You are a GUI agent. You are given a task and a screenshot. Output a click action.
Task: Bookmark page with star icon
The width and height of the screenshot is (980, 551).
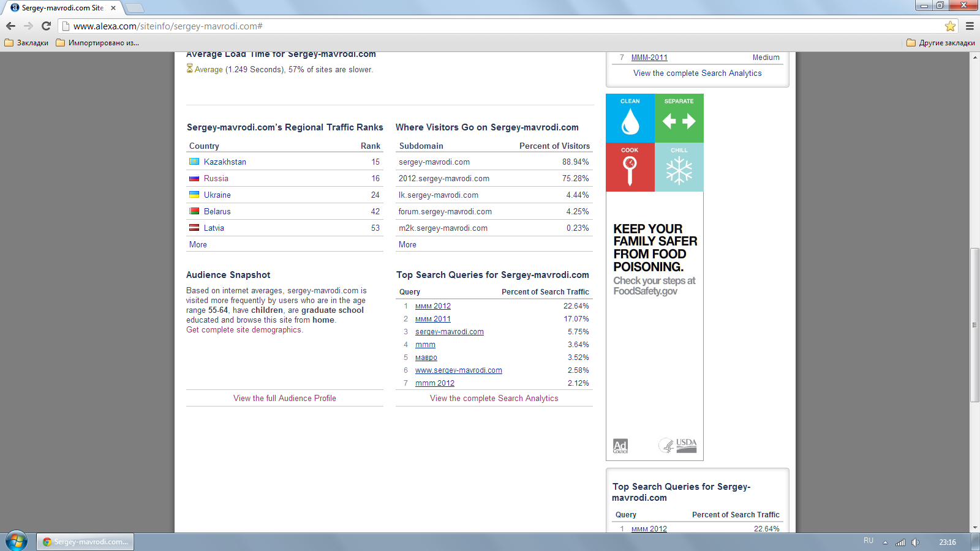(950, 26)
